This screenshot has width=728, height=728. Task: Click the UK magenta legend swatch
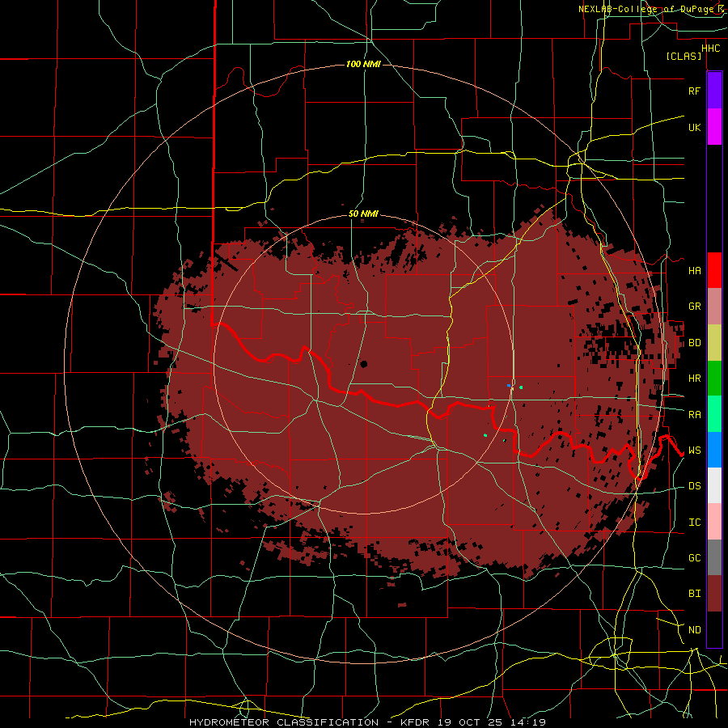(714, 127)
